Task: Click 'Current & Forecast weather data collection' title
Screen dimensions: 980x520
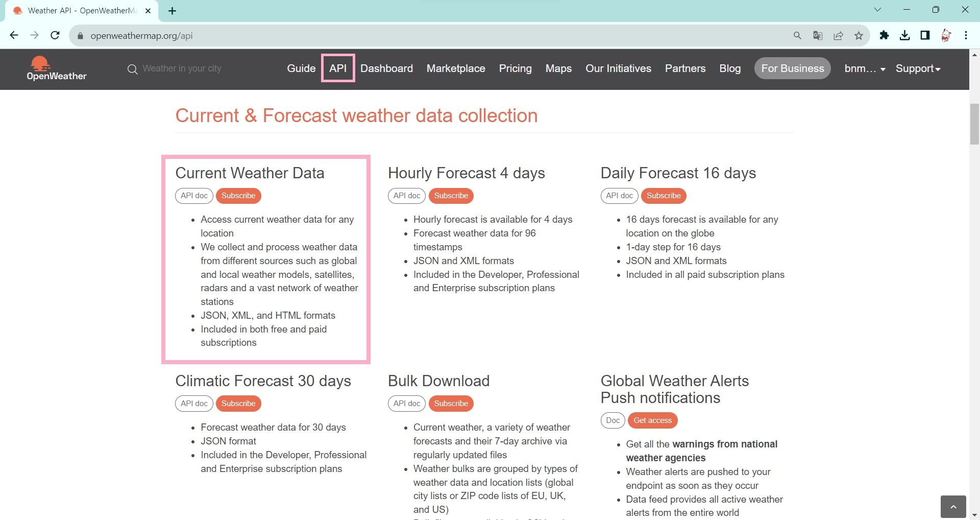Action: 356,116
